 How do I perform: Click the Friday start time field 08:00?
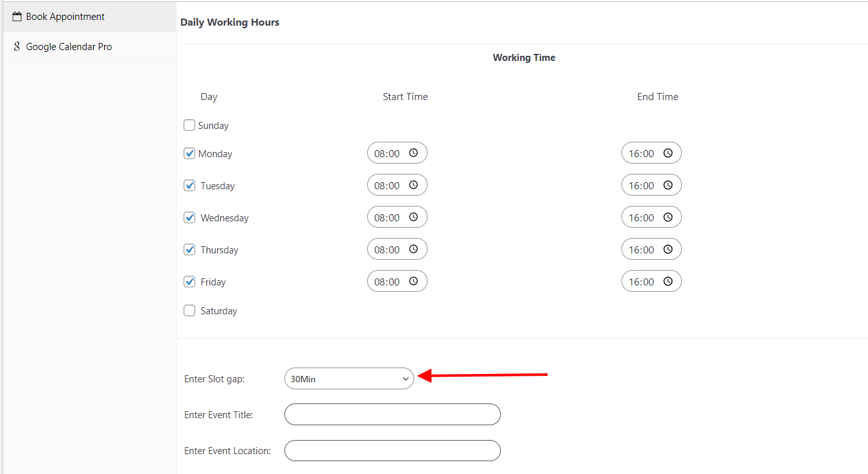click(387, 282)
